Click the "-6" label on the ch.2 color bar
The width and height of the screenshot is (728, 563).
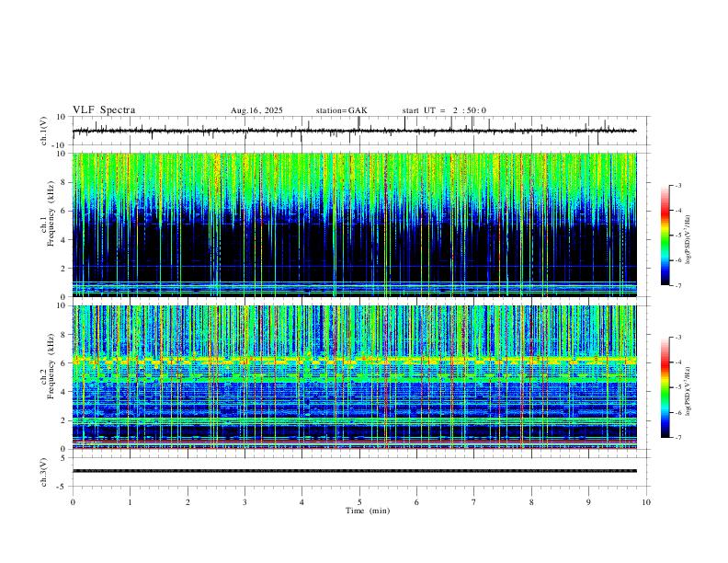tap(678, 412)
